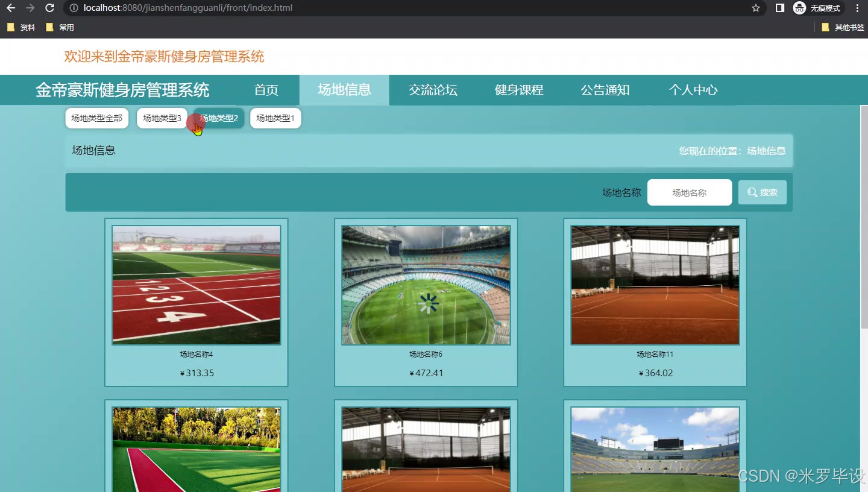Viewport: 868px width, 492px height.
Task: Open the second-row open-air stadium photo
Action: [x=655, y=449]
